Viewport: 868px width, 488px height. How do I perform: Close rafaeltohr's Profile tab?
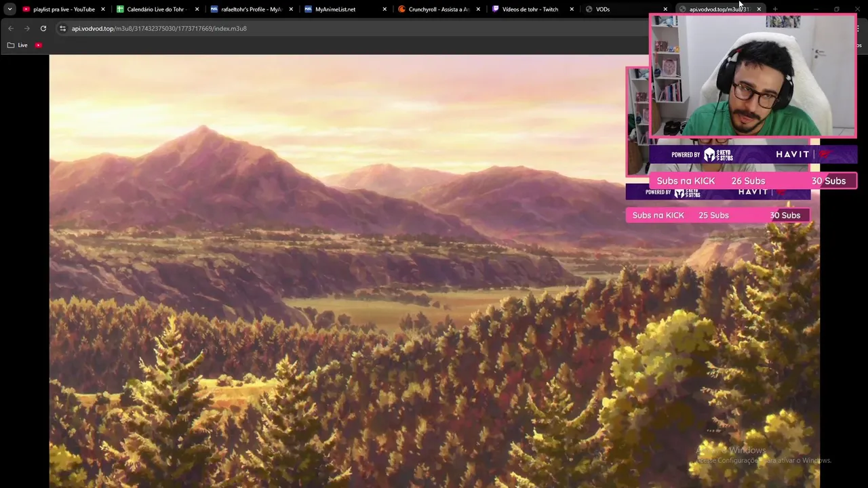point(290,9)
